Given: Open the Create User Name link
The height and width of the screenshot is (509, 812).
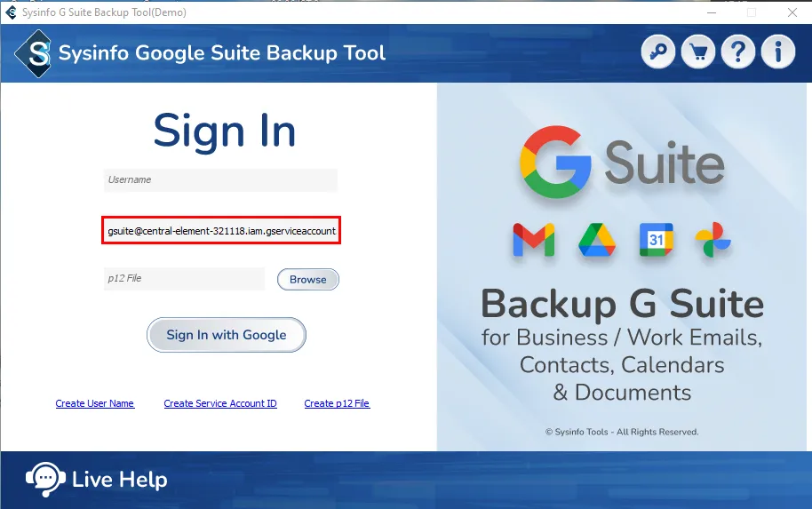Looking at the screenshot, I should pyautogui.click(x=95, y=403).
